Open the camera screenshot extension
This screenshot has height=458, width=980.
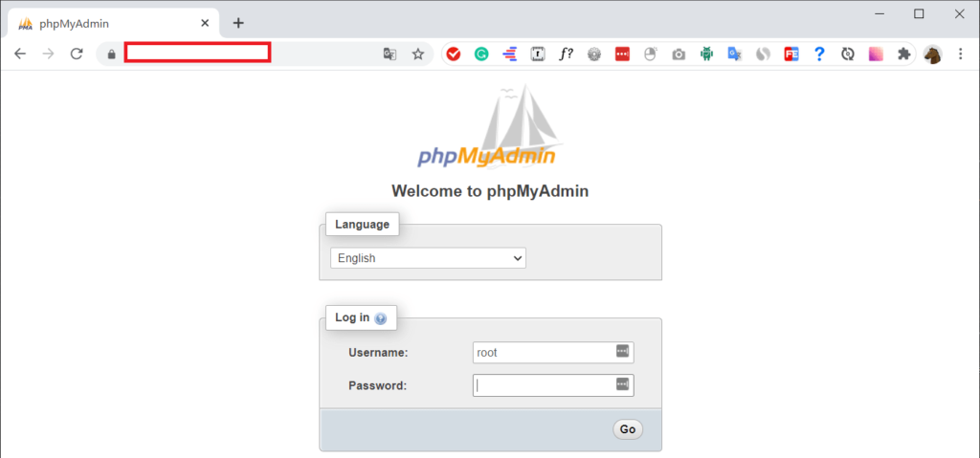(679, 55)
